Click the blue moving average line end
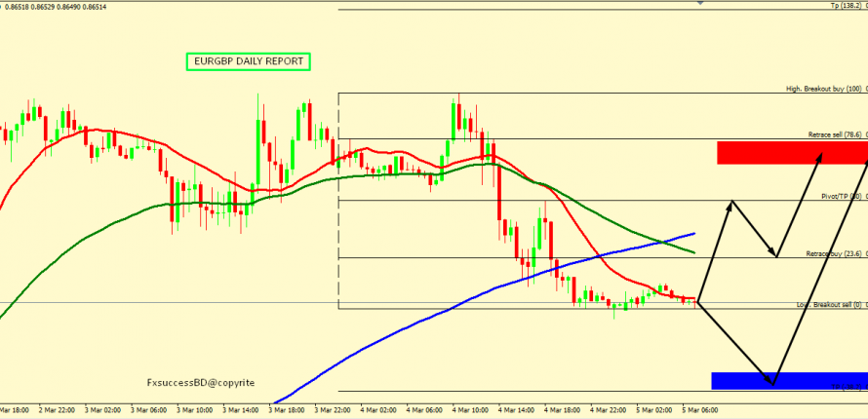The height and width of the screenshot is (419, 868). pos(692,234)
